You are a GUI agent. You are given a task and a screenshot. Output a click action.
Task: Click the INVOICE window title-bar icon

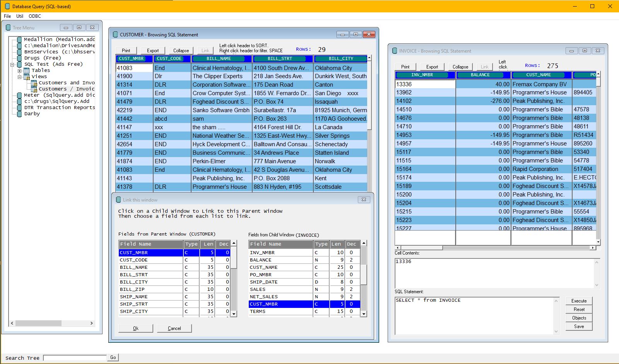click(395, 51)
